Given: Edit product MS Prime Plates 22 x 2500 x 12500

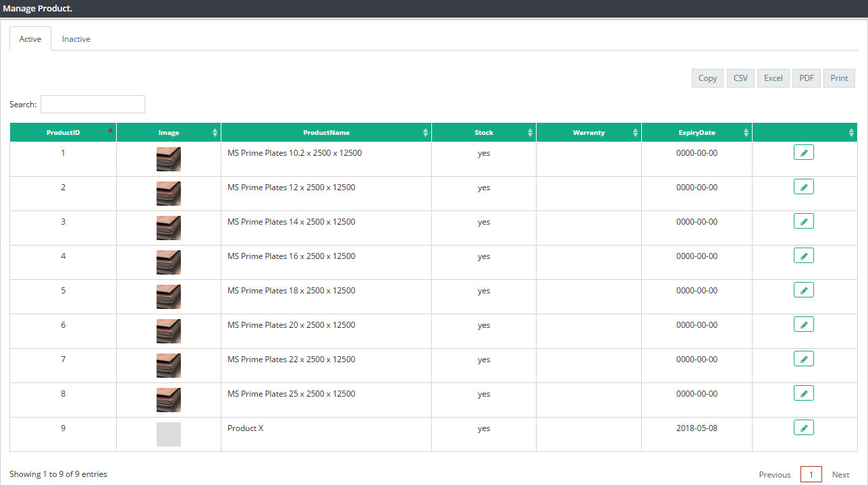Looking at the screenshot, I should click(803, 359).
